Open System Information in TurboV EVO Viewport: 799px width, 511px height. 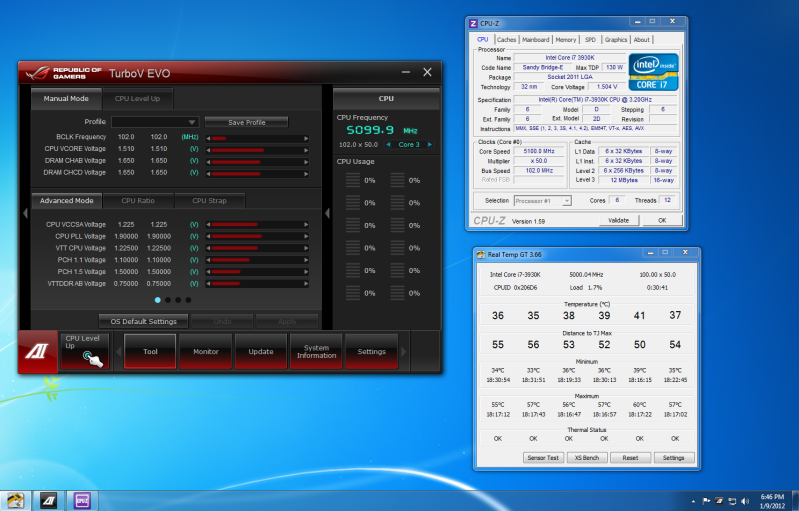[x=316, y=352]
